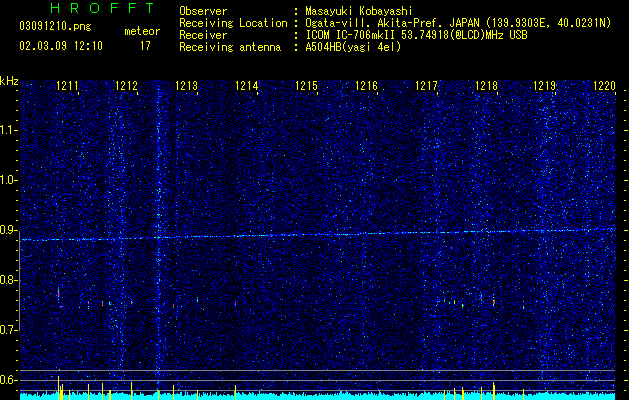This screenshot has width=629, height=400.
Task: Click the 1218 time axis marker
Action: [x=486, y=86]
